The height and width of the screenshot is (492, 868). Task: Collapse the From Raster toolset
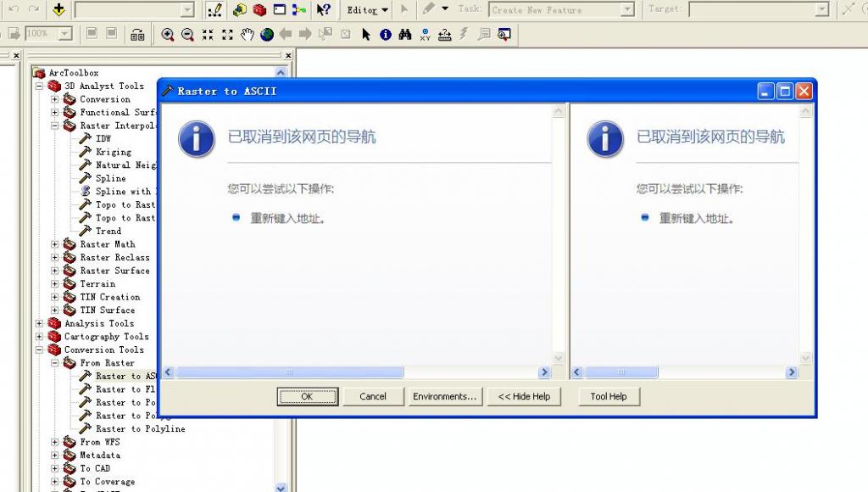pos(55,363)
